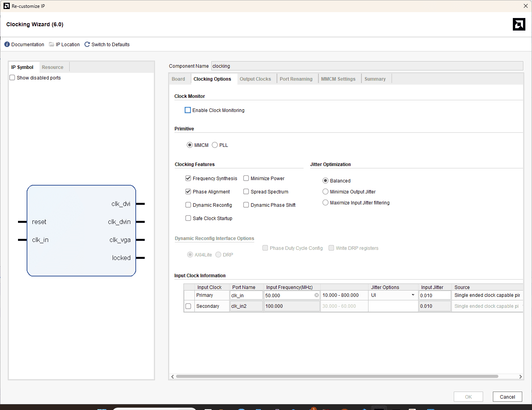This screenshot has width=532, height=410.
Task: Open primary clock Source dropdown
Action: tap(487, 295)
